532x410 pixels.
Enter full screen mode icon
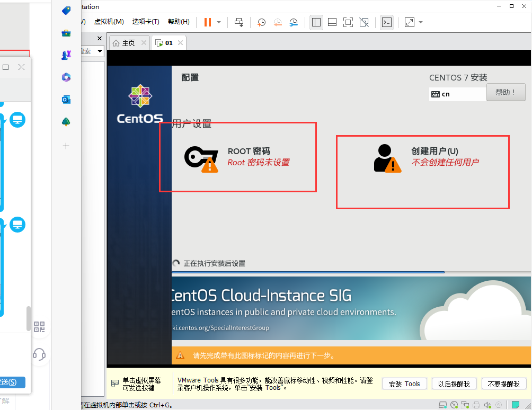pos(348,22)
